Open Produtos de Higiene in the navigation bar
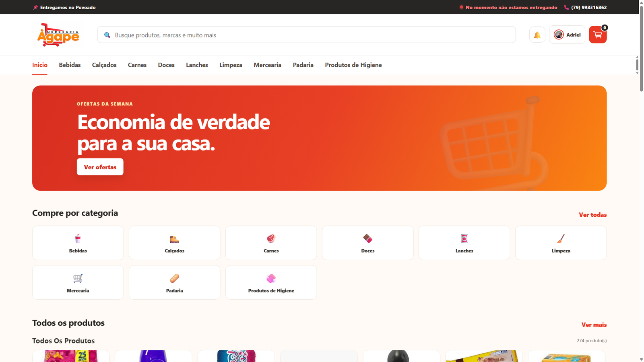The width and height of the screenshot is (644, 362). pyautogui.click(x=353, y=65)
